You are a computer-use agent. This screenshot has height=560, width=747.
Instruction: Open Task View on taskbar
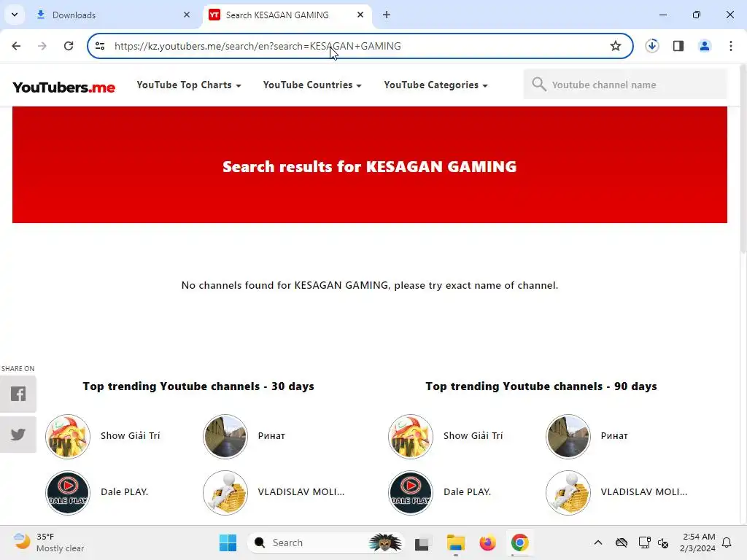pos(422,542)
